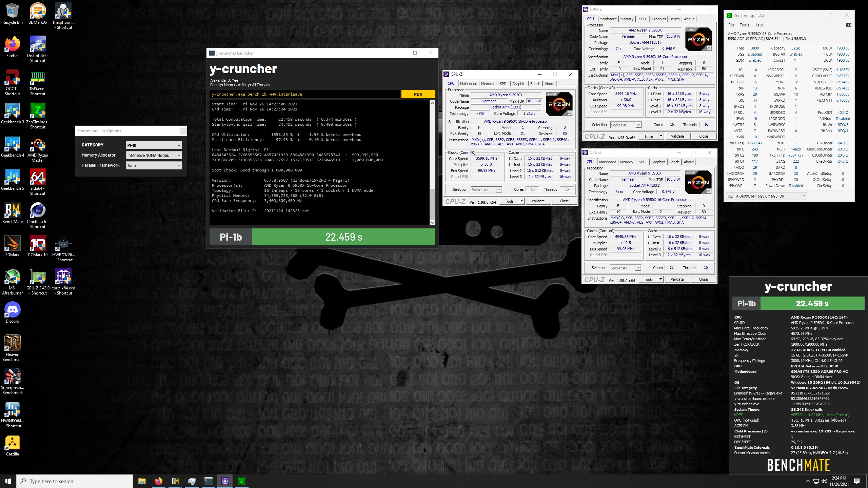Open the Heaven Benchmark desktop icon
868x488 pixels.
coord(13,348)
